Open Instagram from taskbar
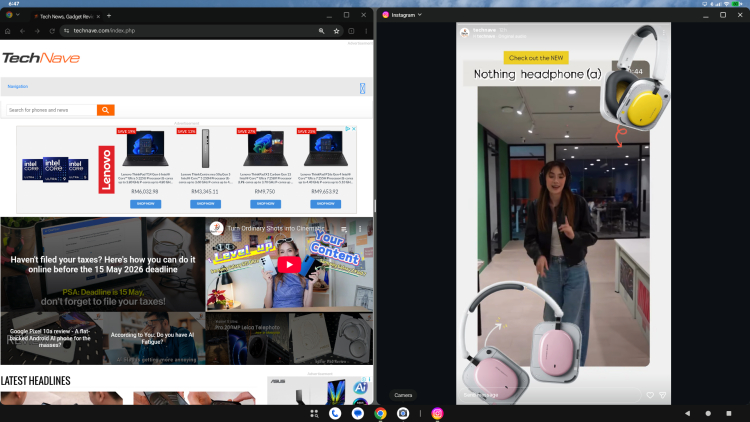750x422 pixels. click(437, 414)
